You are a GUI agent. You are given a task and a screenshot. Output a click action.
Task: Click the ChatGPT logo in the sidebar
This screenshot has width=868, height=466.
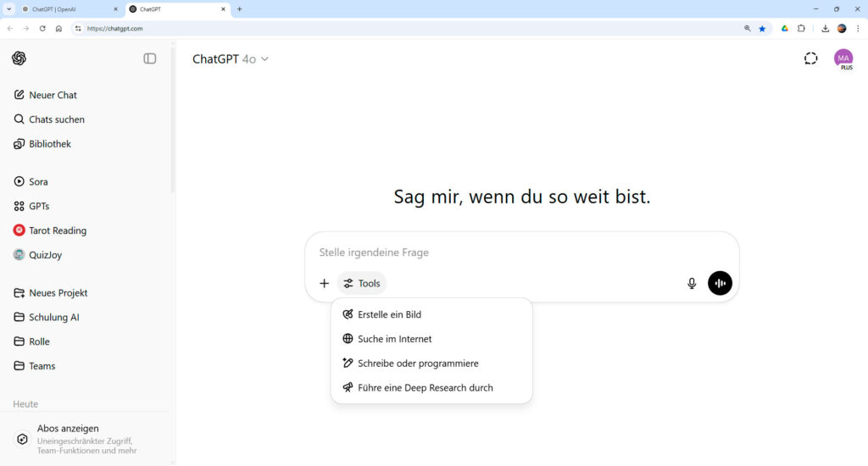(19, 58)
